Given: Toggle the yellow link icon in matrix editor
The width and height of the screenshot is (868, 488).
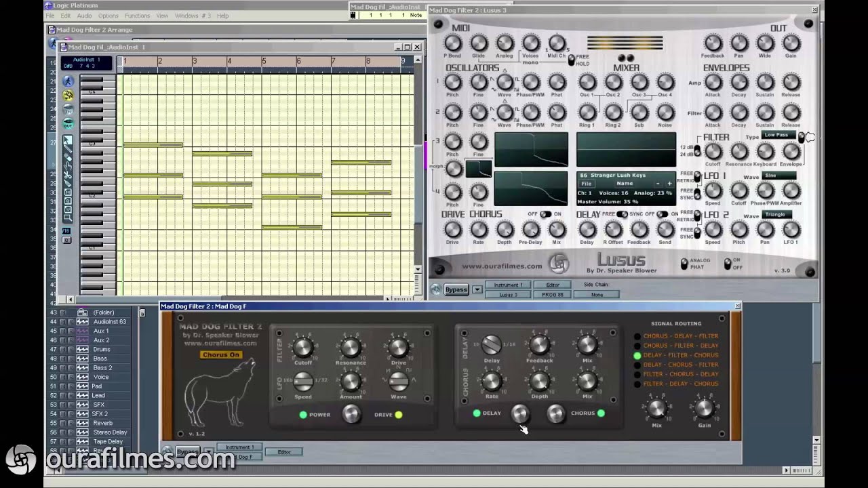Looking at the screenshot, I should point(68,96).
